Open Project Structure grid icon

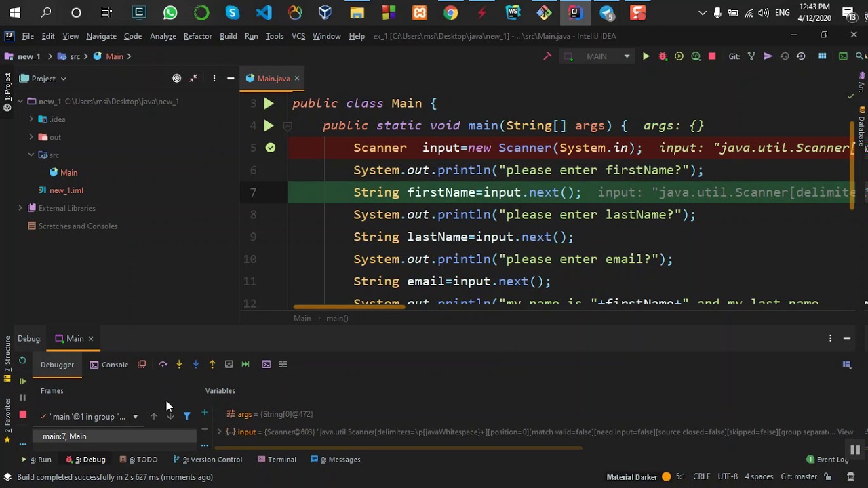(823, 56)
